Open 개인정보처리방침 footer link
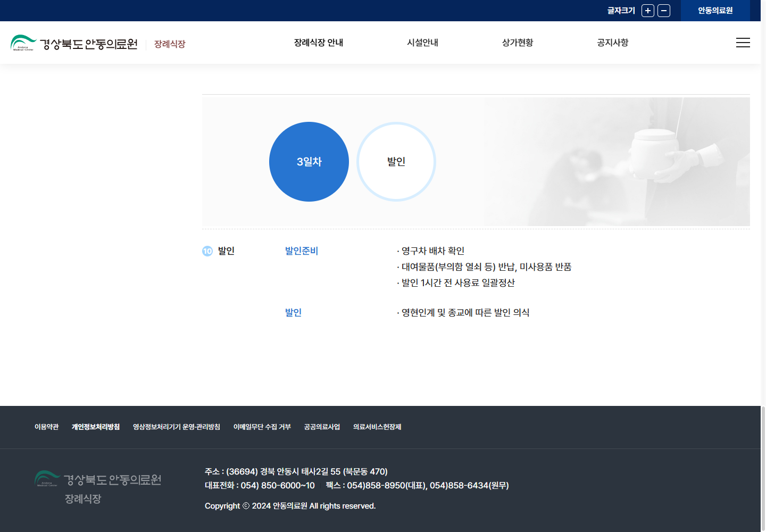The height and width of the screenshot is (532, 766). [96, 427]
